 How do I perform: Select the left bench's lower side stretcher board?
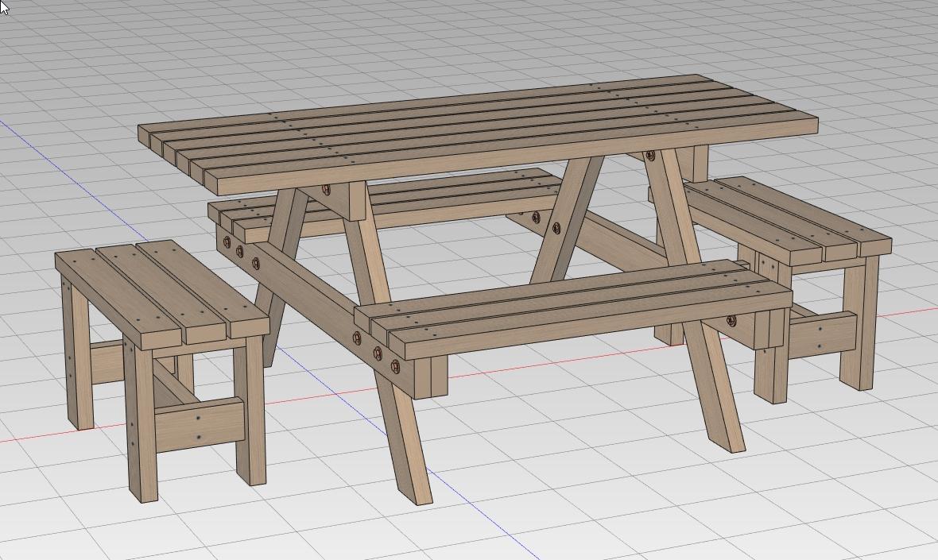[x=200, y=425]
